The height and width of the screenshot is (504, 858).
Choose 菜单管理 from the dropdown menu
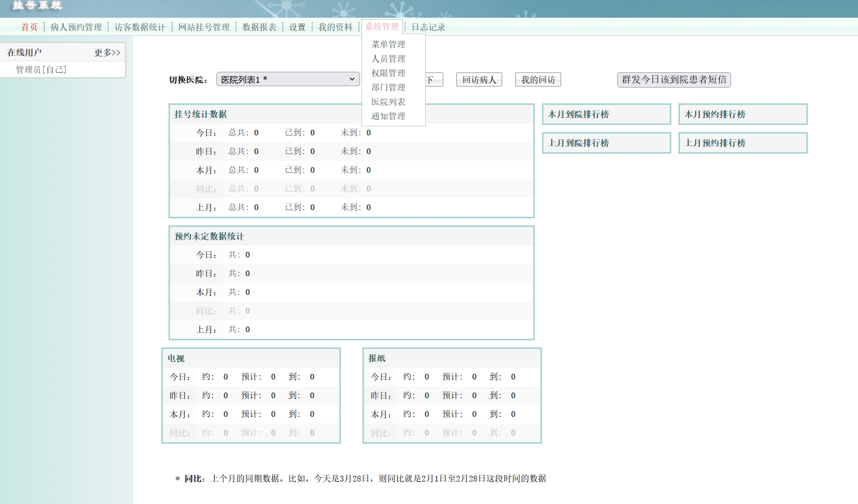click(388, 45)
